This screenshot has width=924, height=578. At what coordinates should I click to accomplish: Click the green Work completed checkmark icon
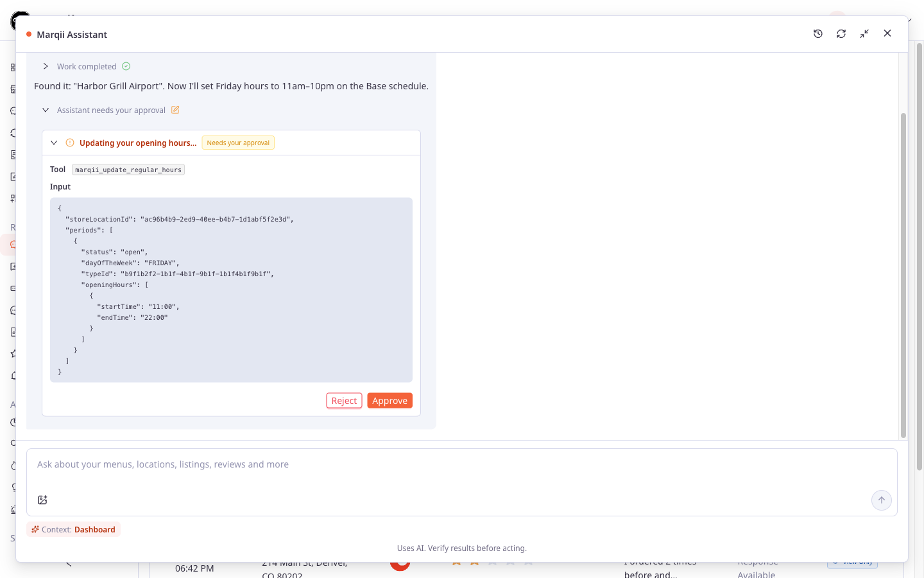tap(126, 66)
